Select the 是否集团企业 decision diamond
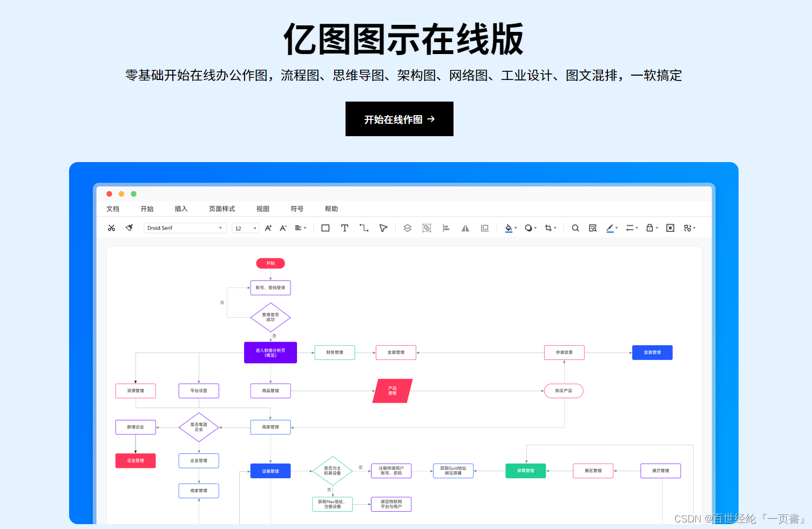Screen dimensions: 812x529 click(199, 427)
